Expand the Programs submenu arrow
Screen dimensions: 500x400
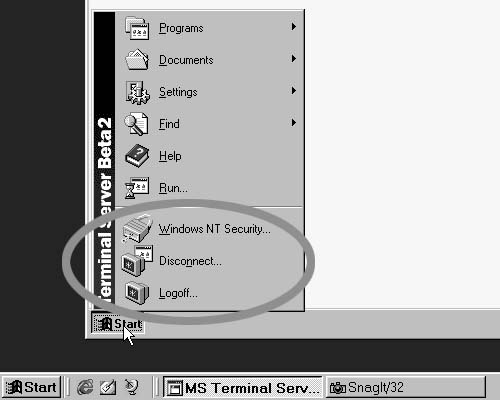pos(293,27)
